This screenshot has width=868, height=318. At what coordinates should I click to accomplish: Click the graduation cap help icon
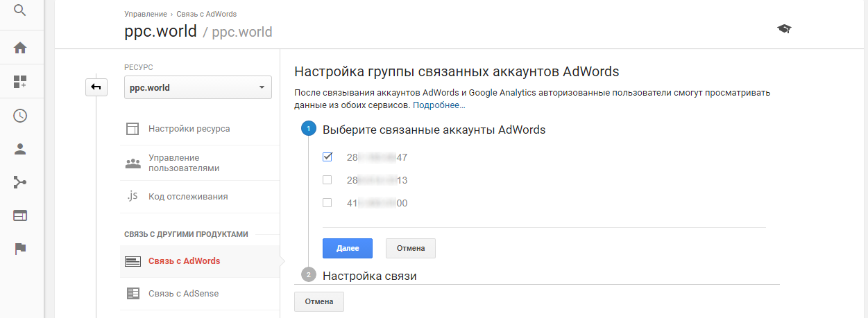coord(784,28)
